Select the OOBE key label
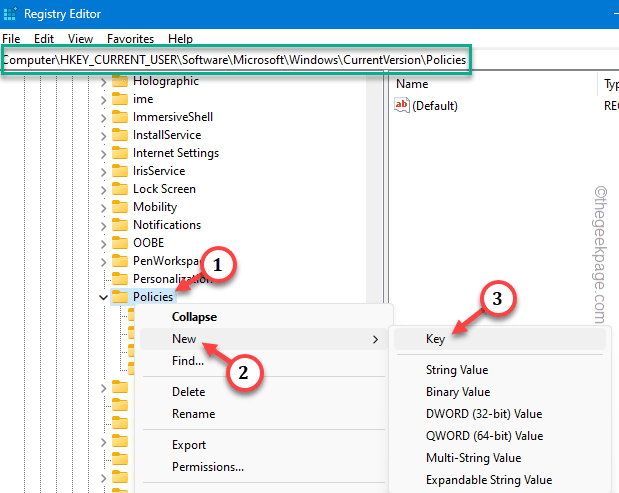 point(148,243)
